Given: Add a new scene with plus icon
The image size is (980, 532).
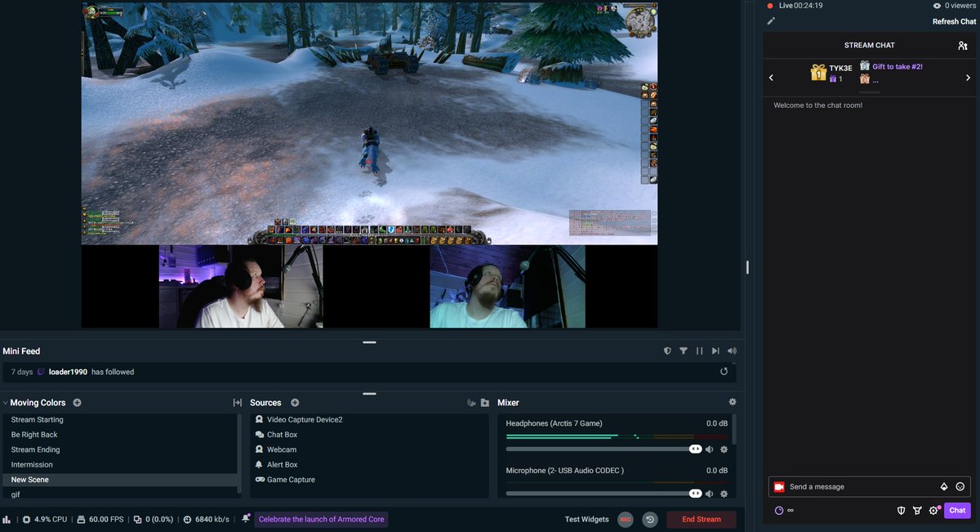Looking at the screenshot, I should tap(77, 403).
